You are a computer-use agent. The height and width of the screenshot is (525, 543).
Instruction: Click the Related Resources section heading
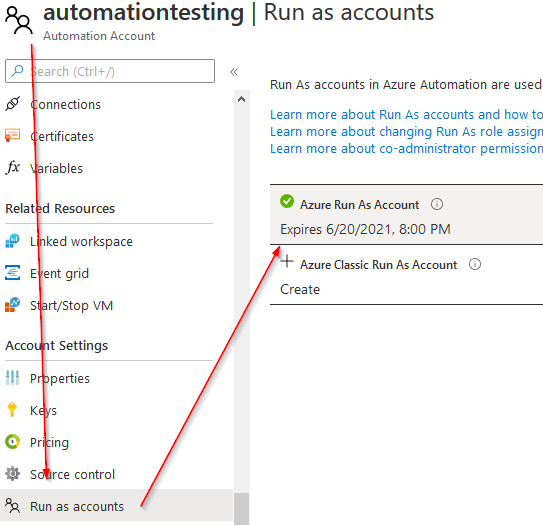tap(60, 208)
